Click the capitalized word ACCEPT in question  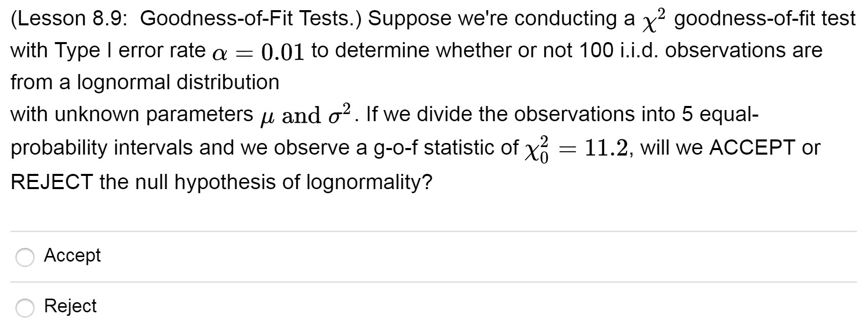point(752,148)
